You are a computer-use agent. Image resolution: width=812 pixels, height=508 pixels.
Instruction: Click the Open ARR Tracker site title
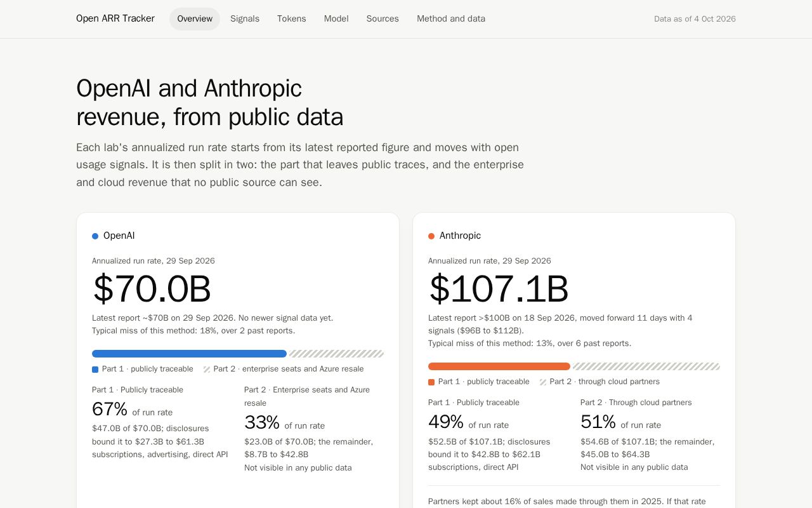(115, 19)
